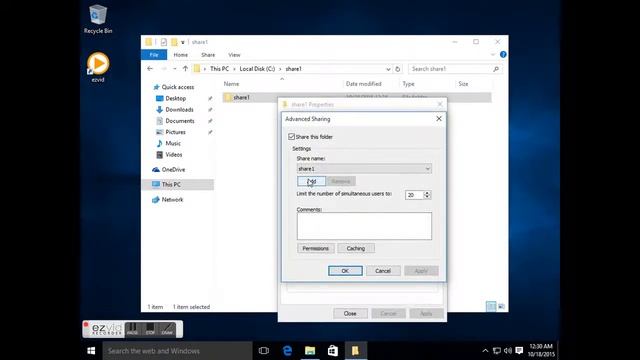Open the Permissions button
This screenshot has width=640, height=360.
tap(316, 248)
